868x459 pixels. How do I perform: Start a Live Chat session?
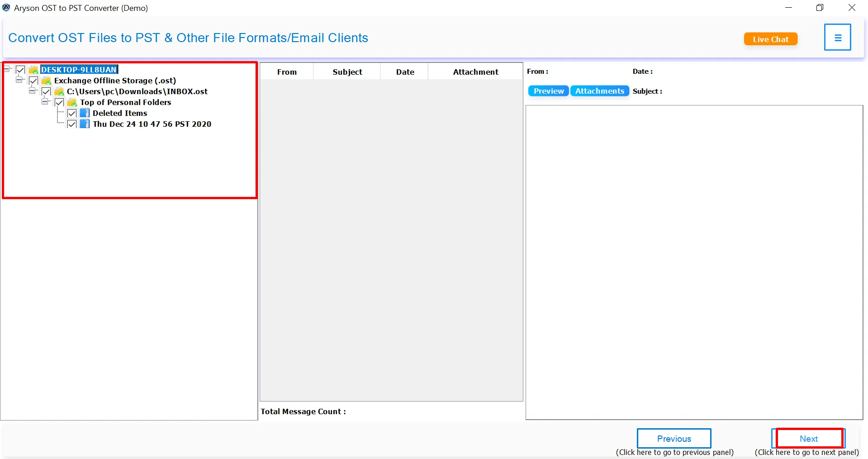(x=771, y=39)
